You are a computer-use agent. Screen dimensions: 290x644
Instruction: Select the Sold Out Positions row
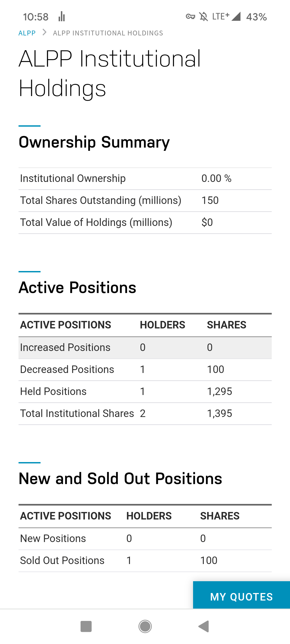pyautogui.click(x=145, y=561)
